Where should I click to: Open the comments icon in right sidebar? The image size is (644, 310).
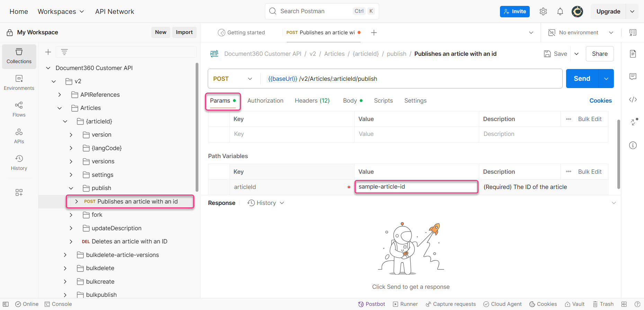pos(633,77)
